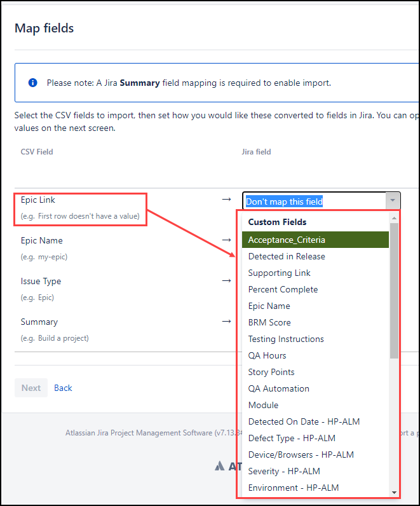The height and width of the screenshot is (506, 420).
Task: Pick Percent Complete custom field
Action: click(315, 289)
